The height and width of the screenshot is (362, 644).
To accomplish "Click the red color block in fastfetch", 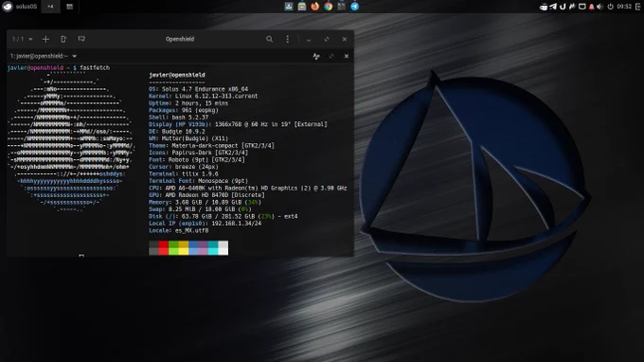I will coord(164,247).
